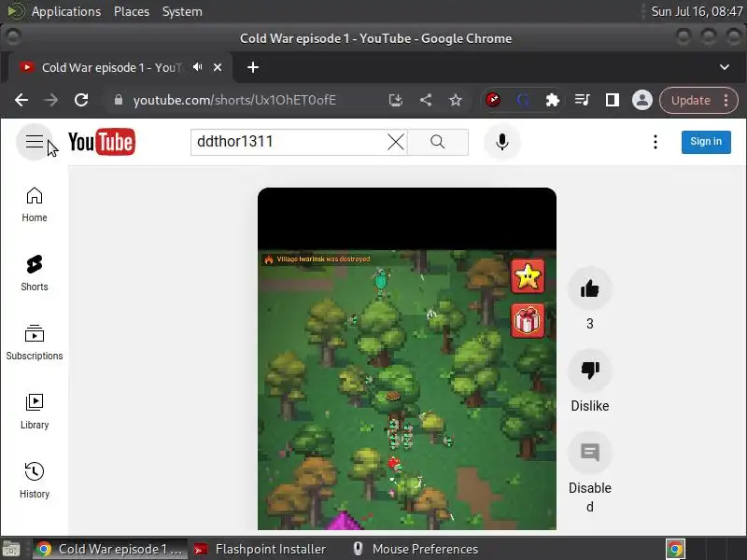This screenshot has width=747, height=560.
Task: Close the Cold War episode 1 tab
Action: pyautogui.click(x=218, y=67)
